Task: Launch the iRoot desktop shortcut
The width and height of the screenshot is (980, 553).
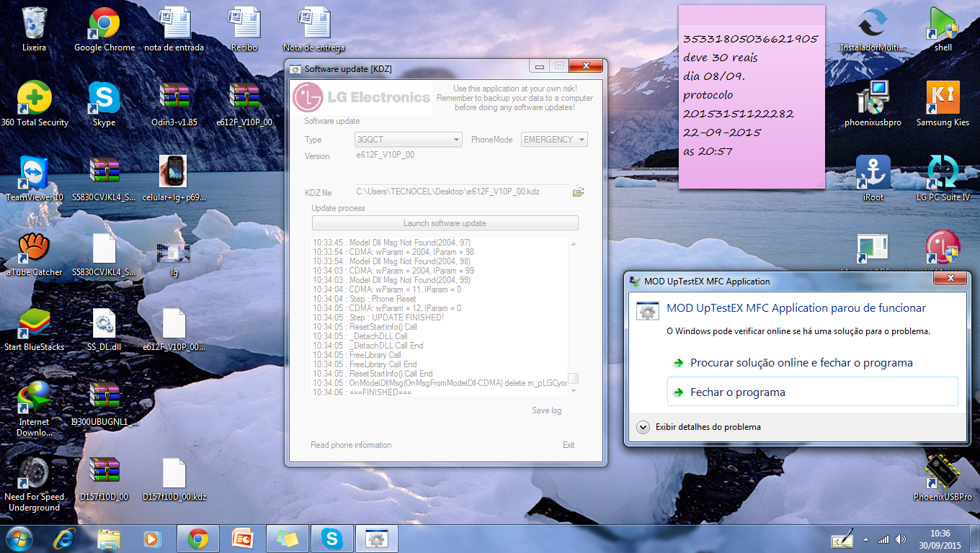Action: [x=873, y=179]
